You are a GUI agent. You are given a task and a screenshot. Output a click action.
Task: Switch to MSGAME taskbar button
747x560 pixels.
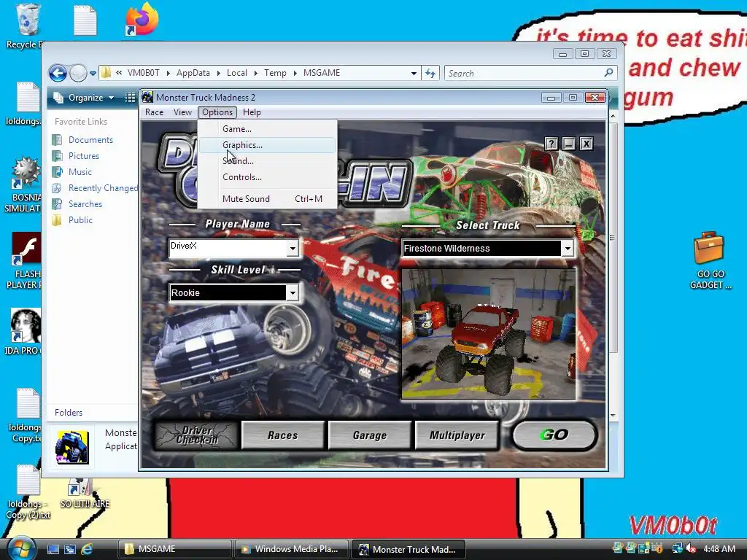tap(175, 549)
